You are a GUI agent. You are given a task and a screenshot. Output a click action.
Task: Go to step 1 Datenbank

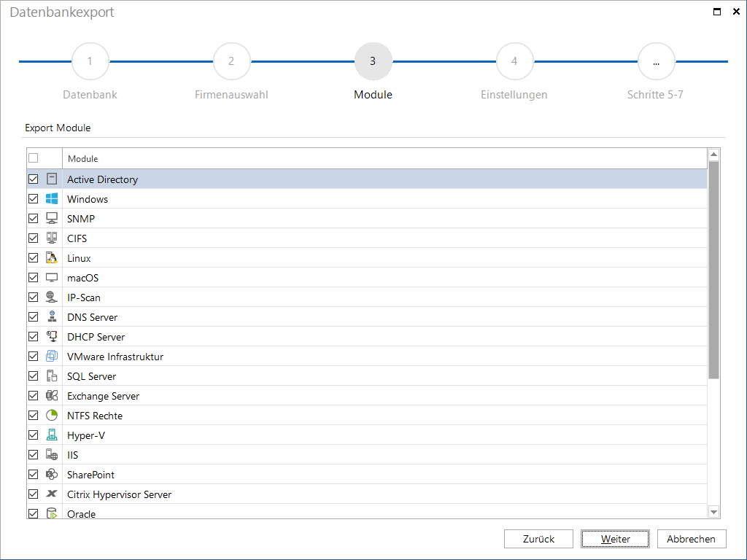tap(90, 61)
